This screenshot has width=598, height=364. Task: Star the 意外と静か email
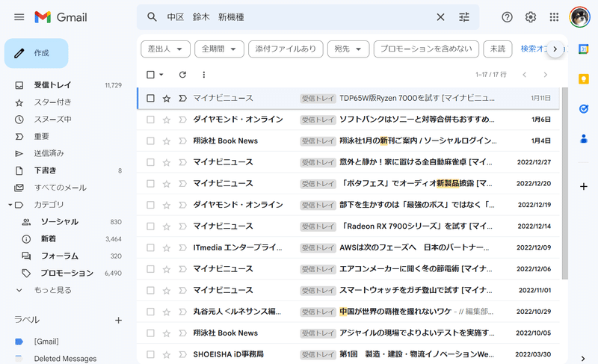166,162
